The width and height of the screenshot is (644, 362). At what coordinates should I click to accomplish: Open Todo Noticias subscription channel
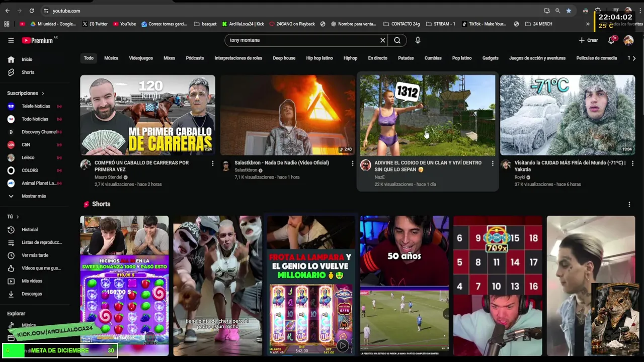tap(34, 119)
